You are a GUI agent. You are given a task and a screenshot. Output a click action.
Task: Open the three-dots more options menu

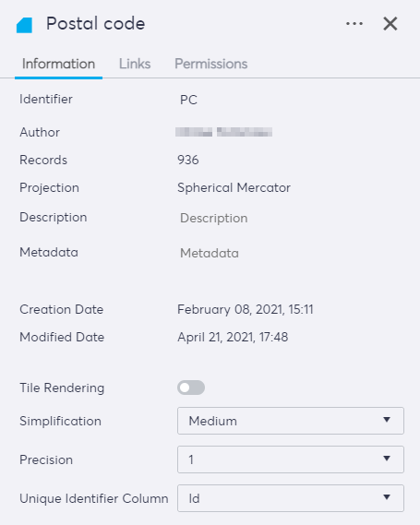click(x=354, y=24)
